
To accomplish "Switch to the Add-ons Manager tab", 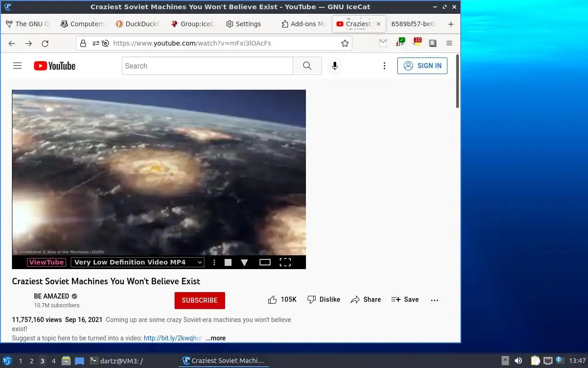I will point(304,24).
